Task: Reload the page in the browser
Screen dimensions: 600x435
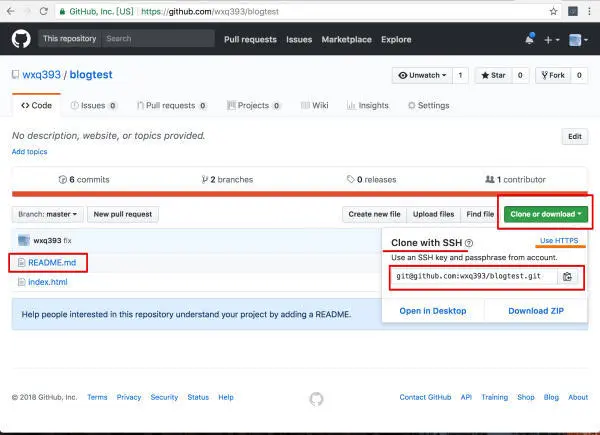Action: [44, 11]
